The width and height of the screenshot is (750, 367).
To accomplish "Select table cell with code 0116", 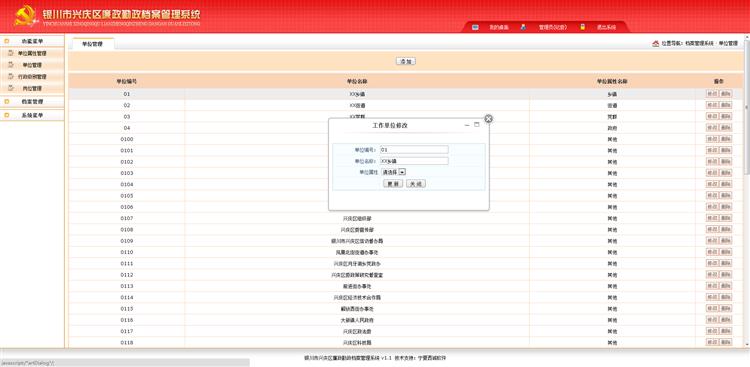I will click(127, 320).
